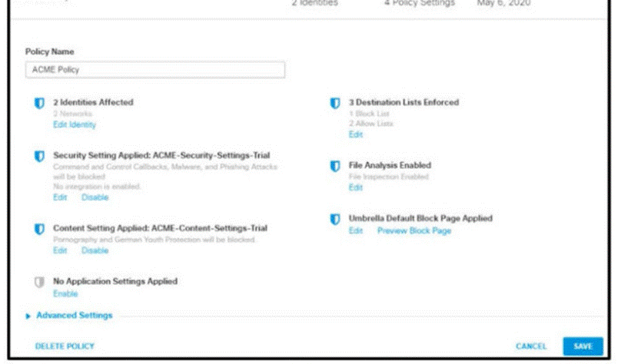Edit the Security Setting ACME-Security-Settings-Trial
This screenshot has height=364, width=618.
point(60,197)
